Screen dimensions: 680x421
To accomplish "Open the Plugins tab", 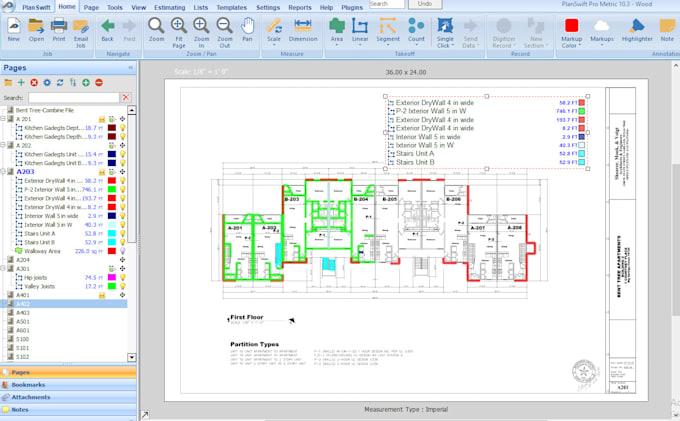I will pyautogui.click(x=352, y=7).
